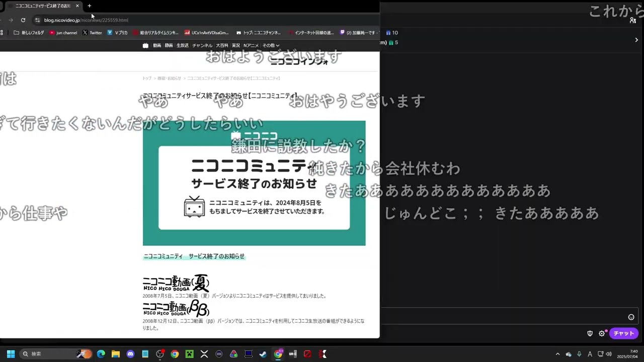
Task: Click the forward navigation arrow
Action: click(11, 20)
